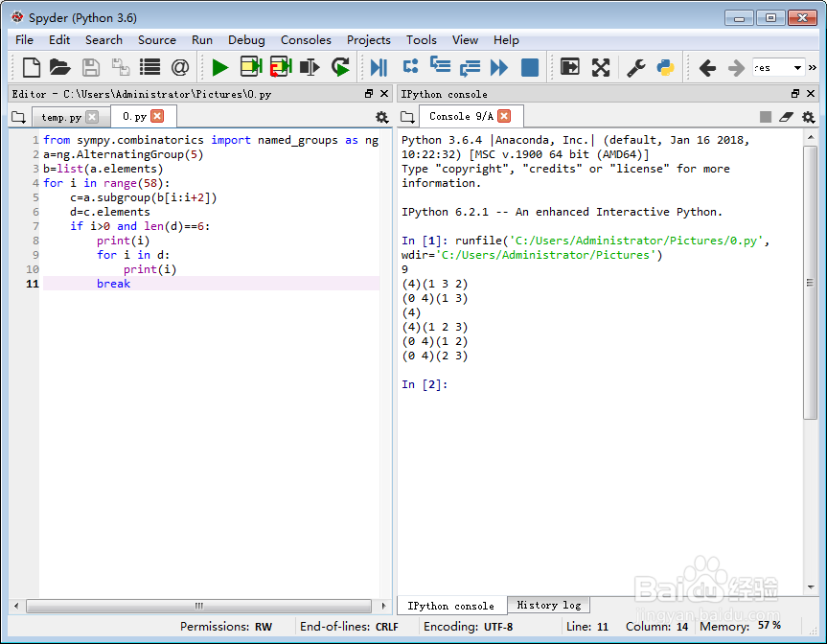Continue execution double-arrow icon
Screen dimensions: 827x644
(499, 67)
